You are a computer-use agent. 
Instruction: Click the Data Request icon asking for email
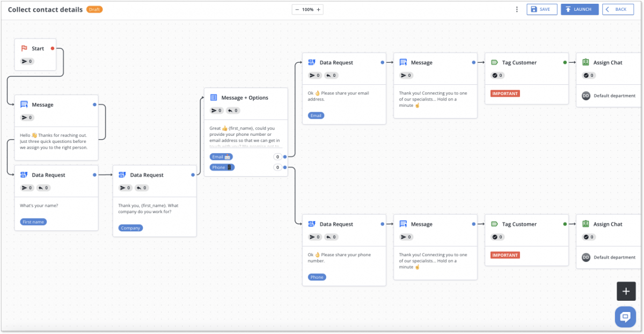[311, 62]
